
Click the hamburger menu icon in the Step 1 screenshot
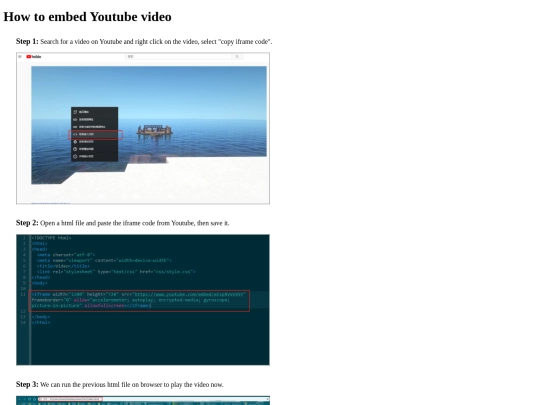20,56
